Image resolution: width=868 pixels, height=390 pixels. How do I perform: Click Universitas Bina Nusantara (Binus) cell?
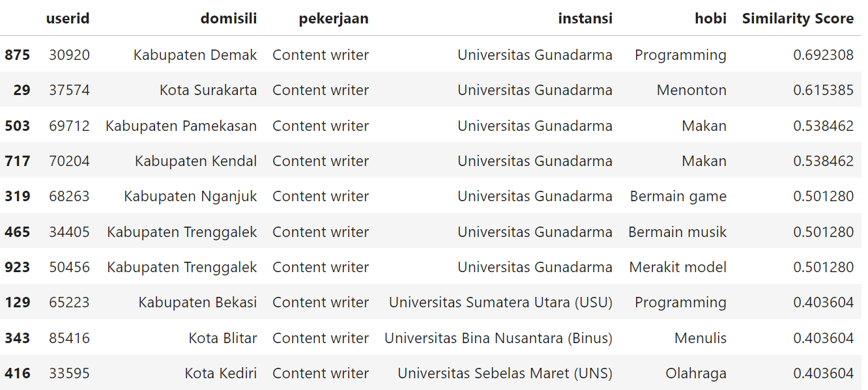point(499,338)
